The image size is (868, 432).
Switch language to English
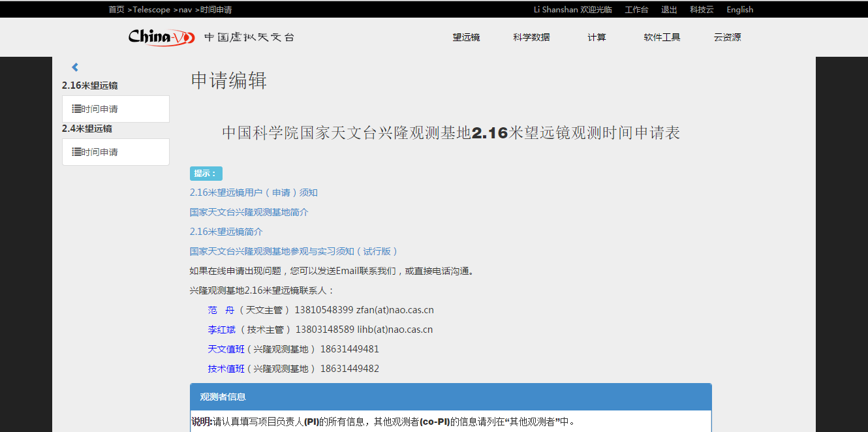click(x=739, y=10)
